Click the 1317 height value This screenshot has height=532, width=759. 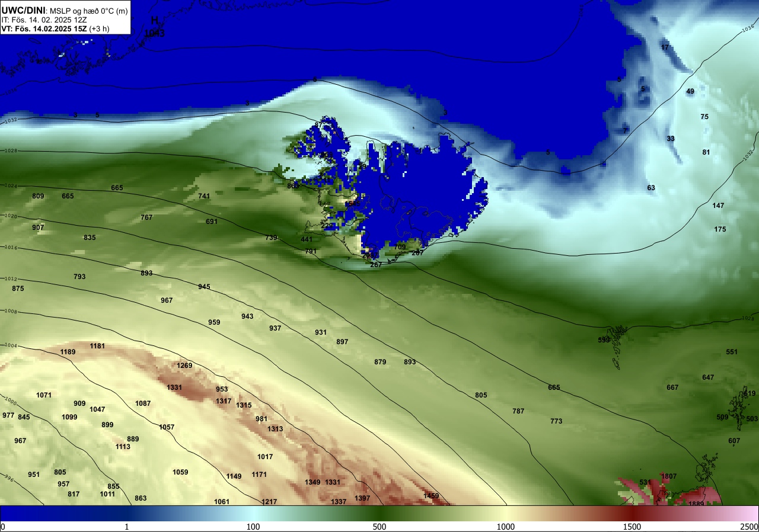(x=224, y=401)
